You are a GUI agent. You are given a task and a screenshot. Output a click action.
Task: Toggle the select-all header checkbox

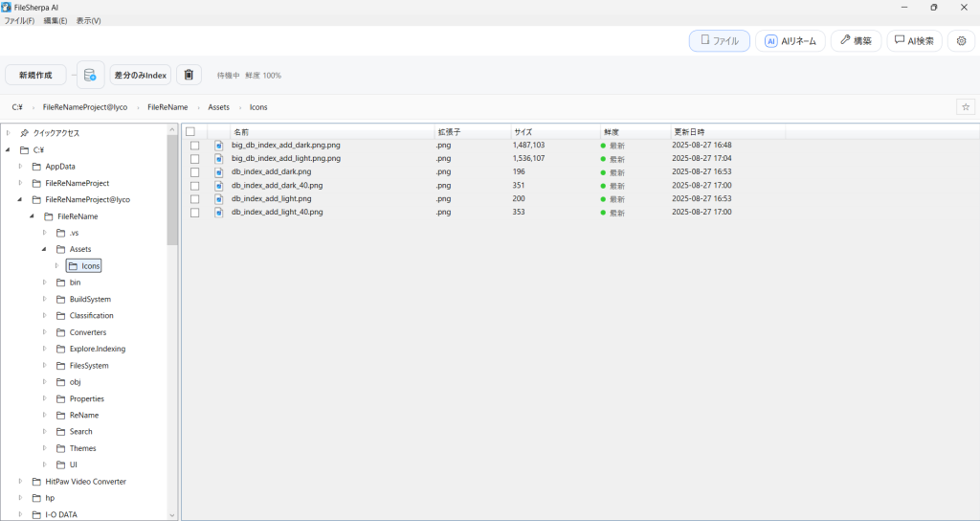(190, 131)
